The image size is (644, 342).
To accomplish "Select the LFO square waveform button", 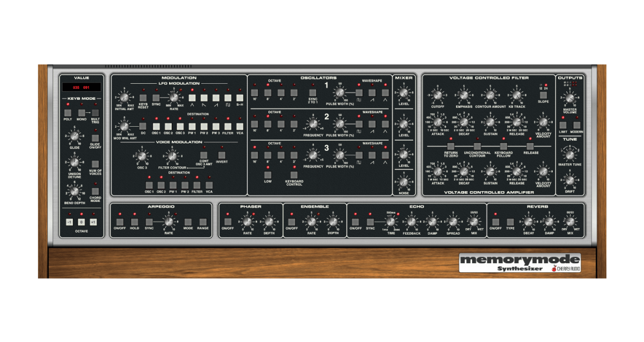I will pyautogui.click(x=228, y=97).
